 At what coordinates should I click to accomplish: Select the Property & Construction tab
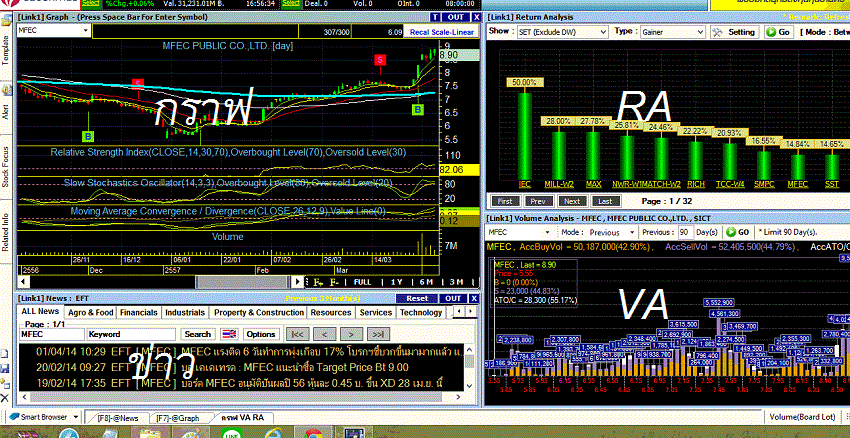pos(259,313)
